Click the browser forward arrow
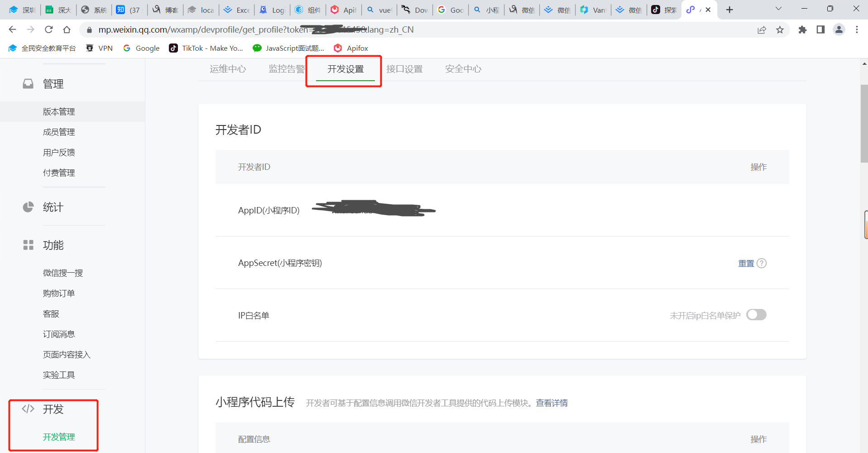 [30, 29]
